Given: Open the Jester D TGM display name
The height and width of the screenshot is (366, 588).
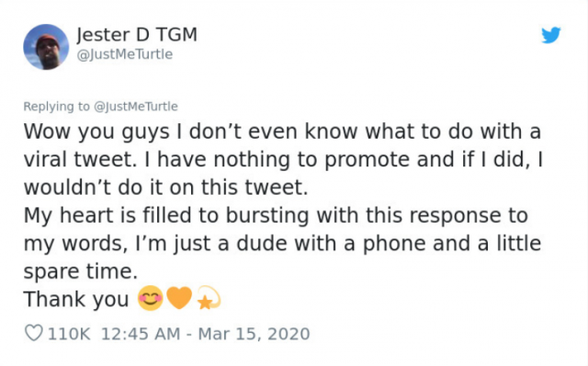Looking at the screenshot, I should pyautogui.click(x=137, y=35).
